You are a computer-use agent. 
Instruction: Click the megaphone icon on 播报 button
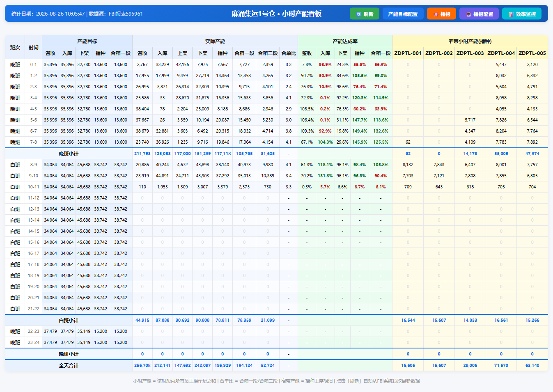pyautogui.click(x=436, y=14)
